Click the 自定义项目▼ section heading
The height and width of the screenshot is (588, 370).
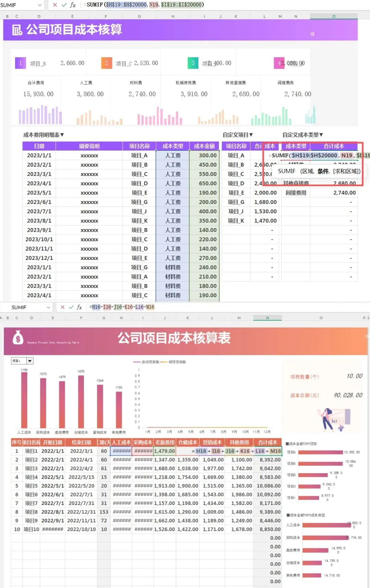238,135
